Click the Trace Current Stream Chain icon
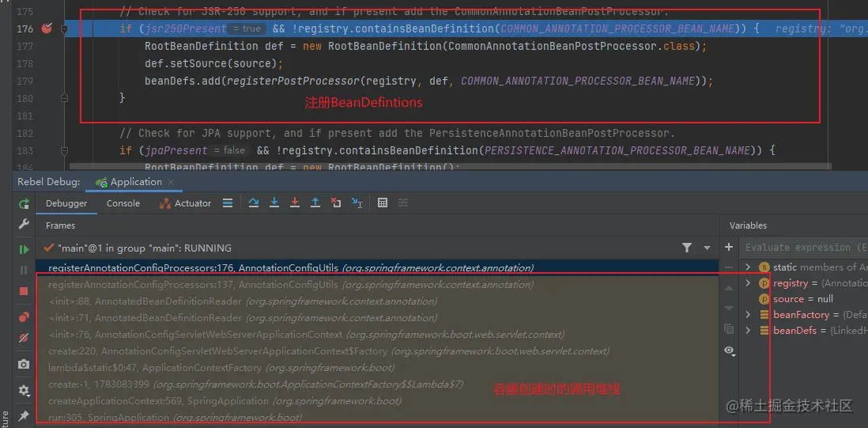 403,203
